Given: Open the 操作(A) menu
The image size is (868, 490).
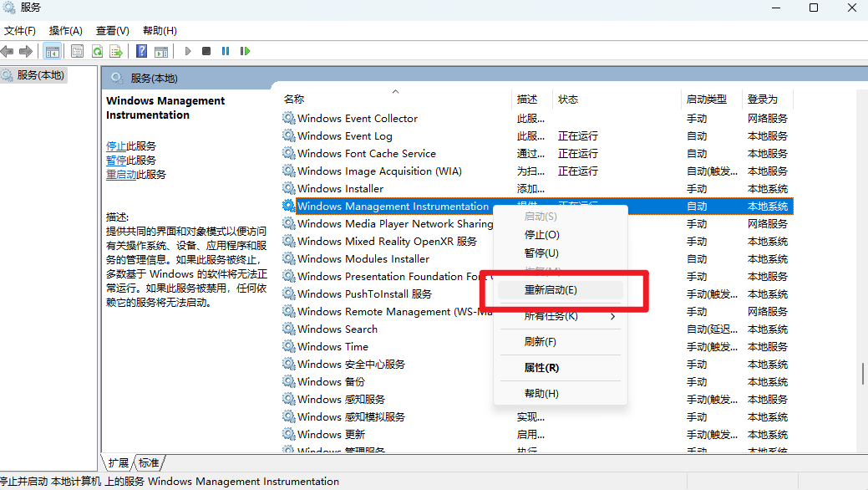Looking at the screenshot, I should (66, 30).
